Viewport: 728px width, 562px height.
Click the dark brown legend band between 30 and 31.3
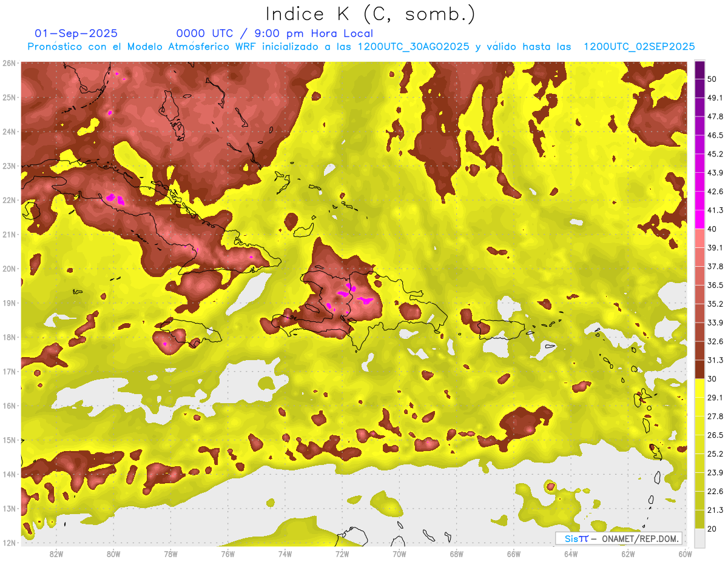(x=699, y=369)
